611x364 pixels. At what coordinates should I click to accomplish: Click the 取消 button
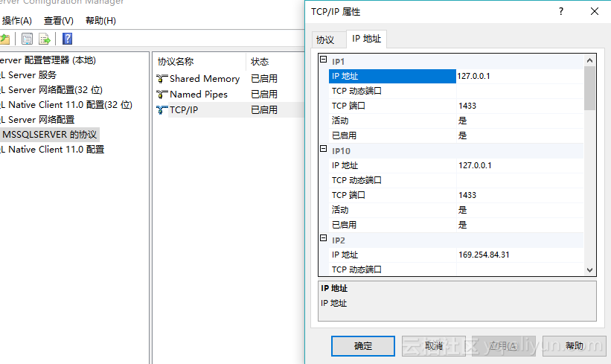tap(434, 346)
